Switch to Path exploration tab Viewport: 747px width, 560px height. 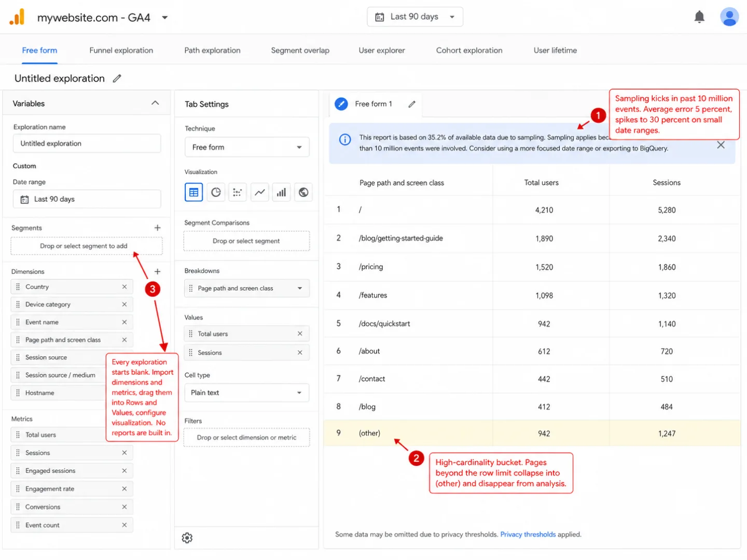(213, 50)
